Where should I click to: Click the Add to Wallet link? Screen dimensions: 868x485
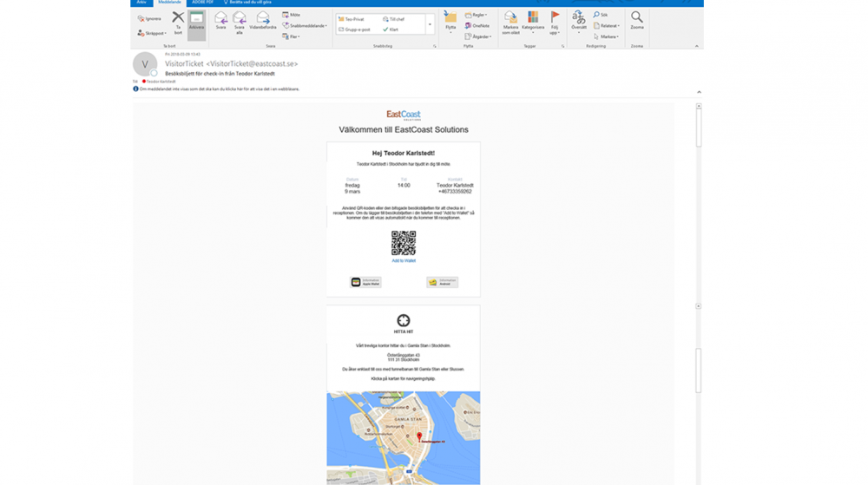tap(404, 260)
